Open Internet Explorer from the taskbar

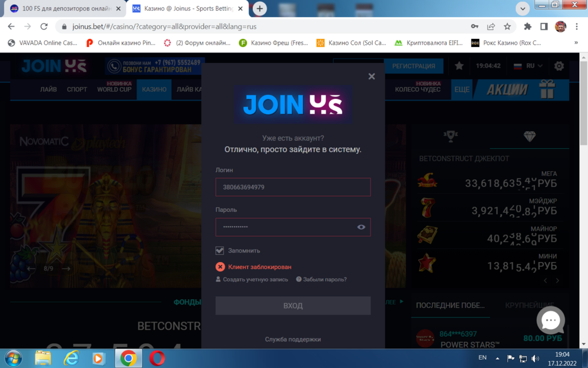(71, 358)
